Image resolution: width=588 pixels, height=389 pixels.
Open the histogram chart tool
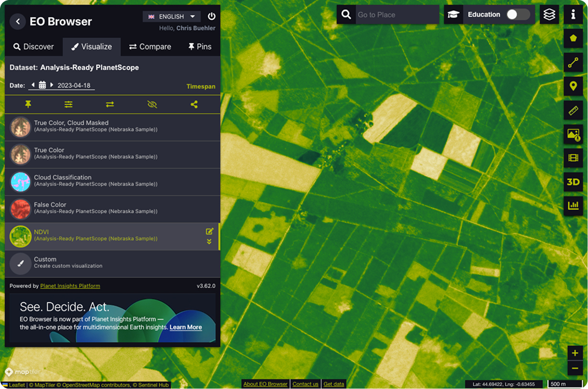point(573,205)
